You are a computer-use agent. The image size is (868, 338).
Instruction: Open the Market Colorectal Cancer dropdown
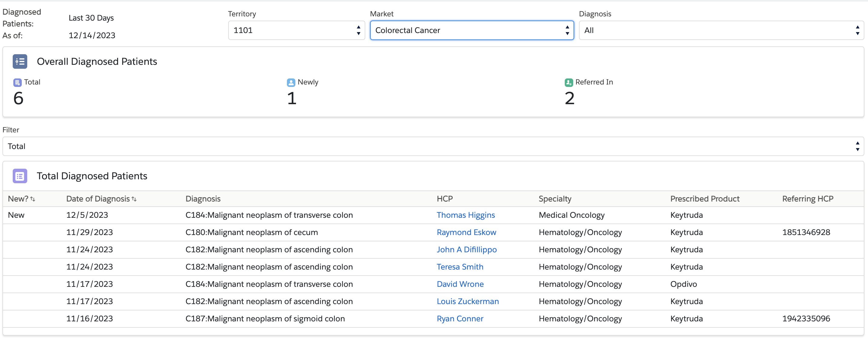point(472,30)
